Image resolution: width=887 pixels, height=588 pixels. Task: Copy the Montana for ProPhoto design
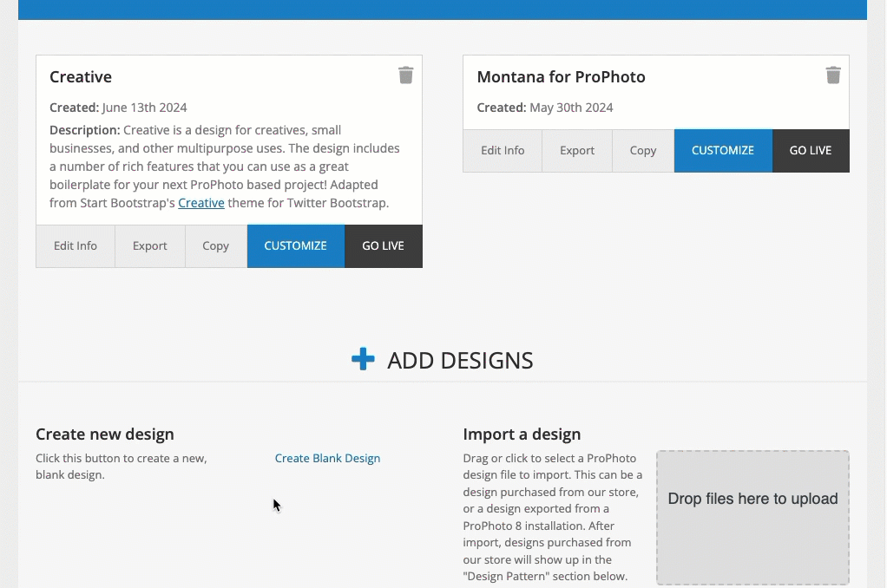pos(643,150)
